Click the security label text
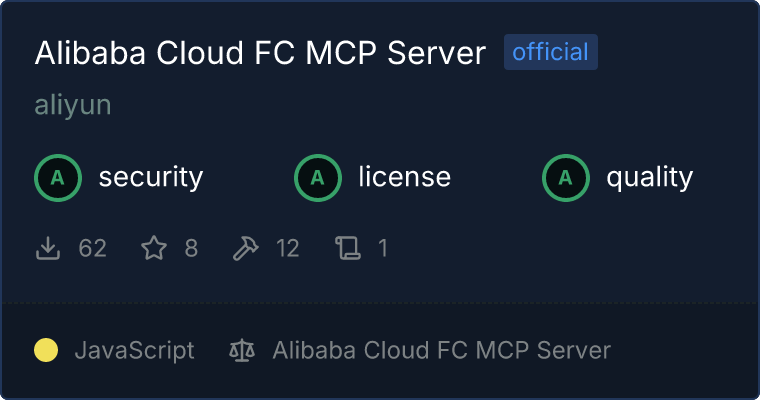 point(151,178)
